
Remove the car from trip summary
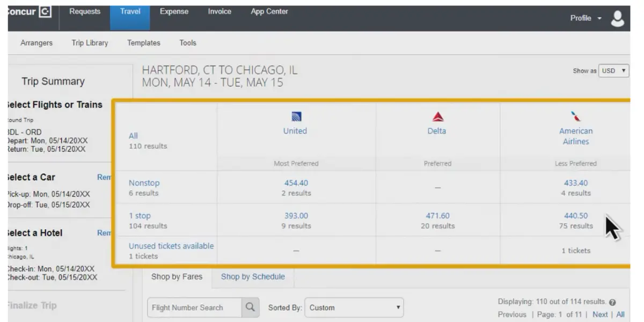[x=104, y=177]
